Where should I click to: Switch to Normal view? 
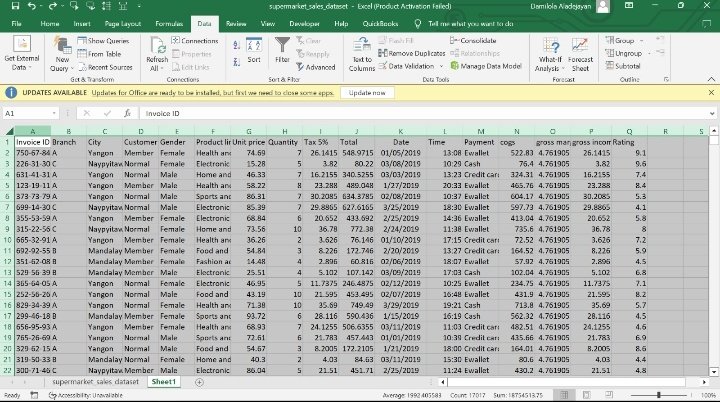[564, 395]
